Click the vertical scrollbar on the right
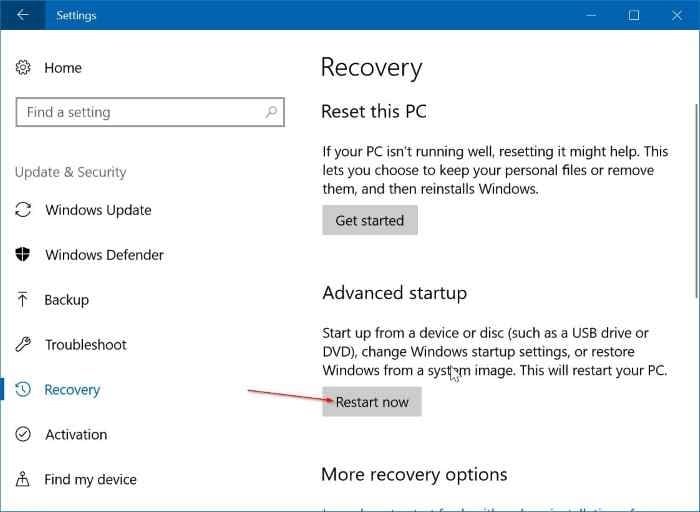This screenshot has width=700, height=512. tap(696, 201)
